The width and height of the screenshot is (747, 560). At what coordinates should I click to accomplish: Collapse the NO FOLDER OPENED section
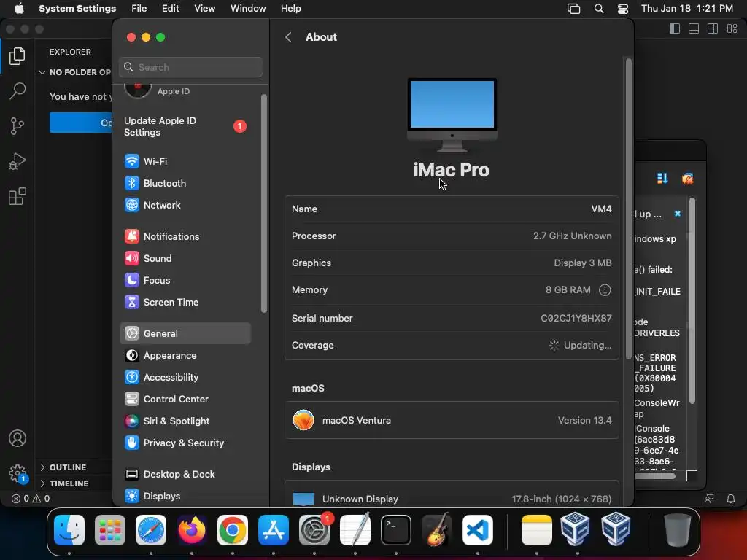coord(74,72)
